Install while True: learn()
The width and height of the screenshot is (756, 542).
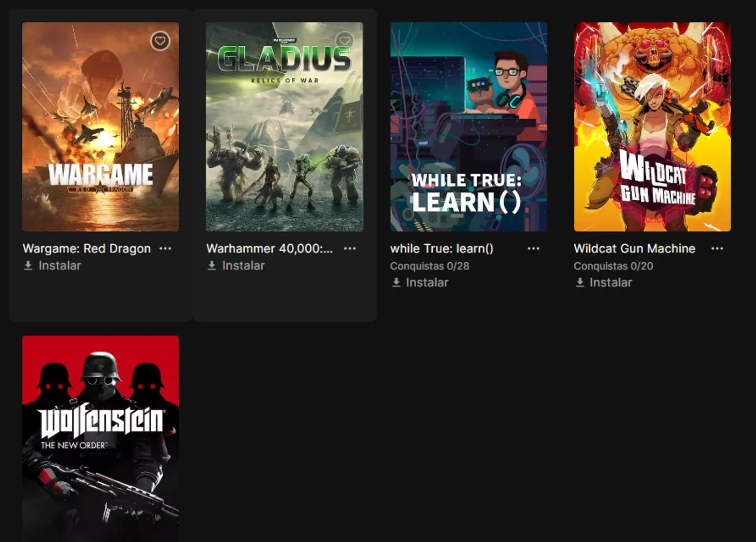coord(420,283)
